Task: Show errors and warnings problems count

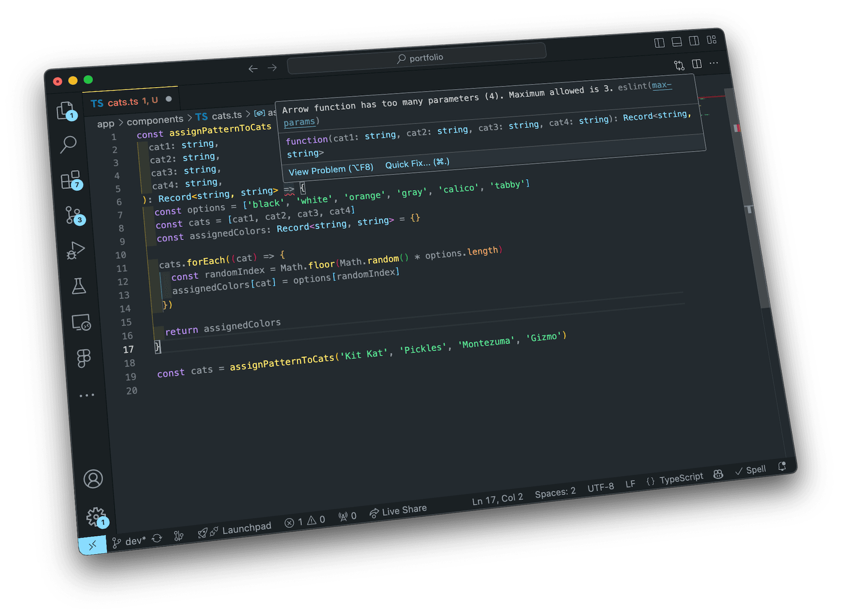Action: click(x=305, y=521)
